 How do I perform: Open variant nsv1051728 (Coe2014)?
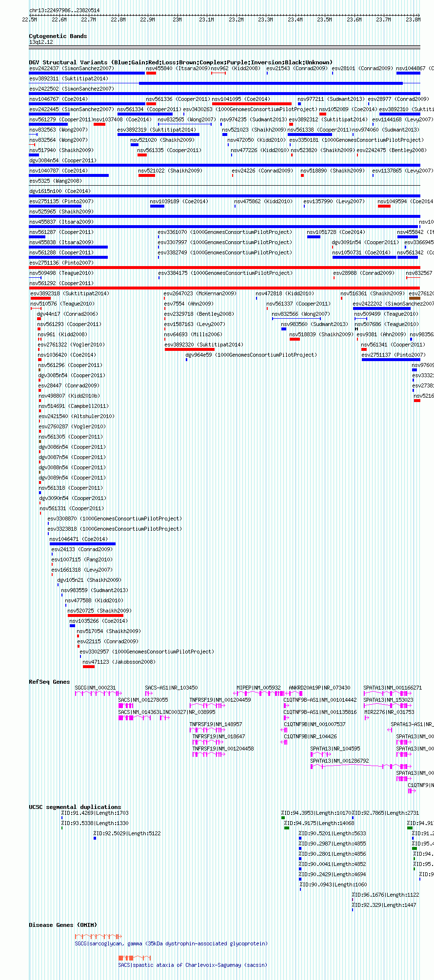pyautogui.click(x=336, y=232)
